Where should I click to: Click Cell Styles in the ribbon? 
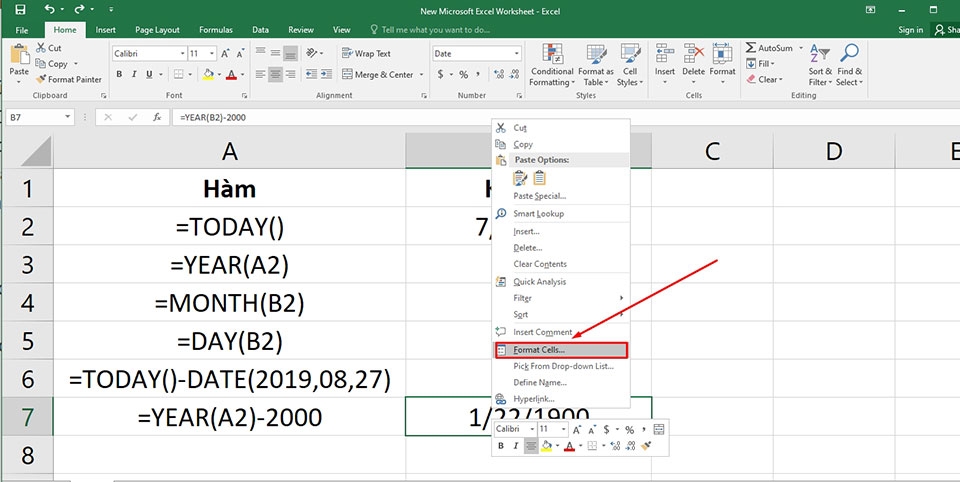[x=629, y=65]
